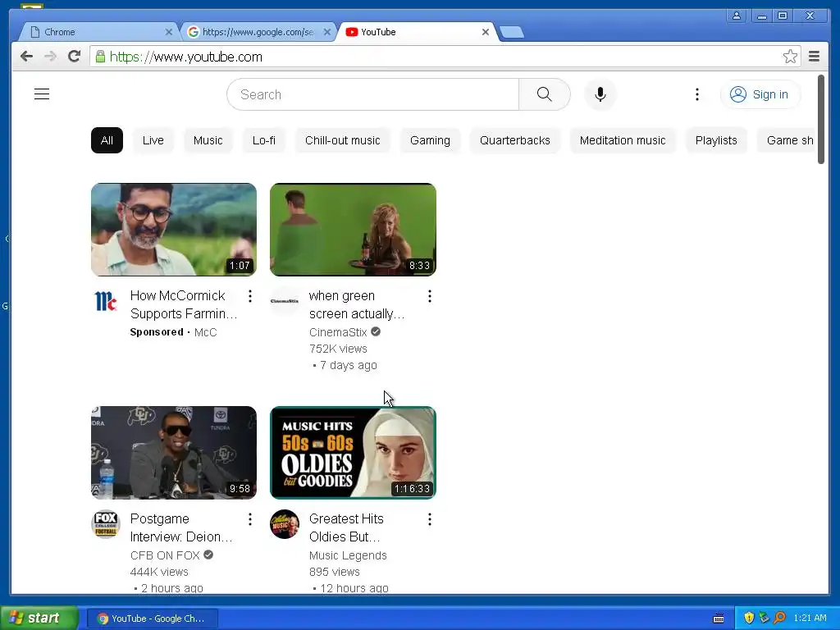Close the YouTube tab

(486, 32)
